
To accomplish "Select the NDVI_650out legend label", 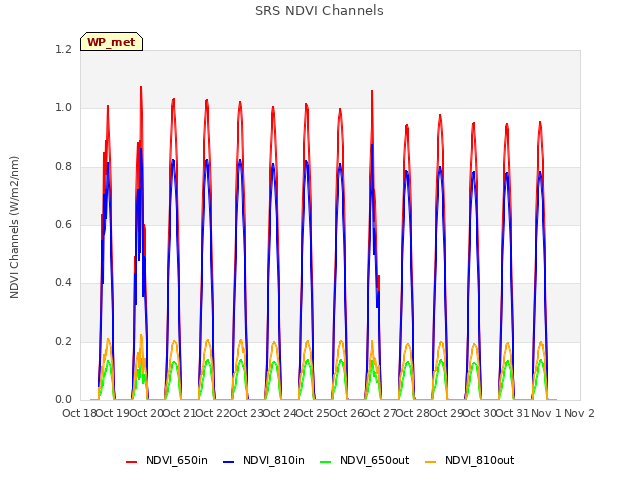I will coord(374,460).
